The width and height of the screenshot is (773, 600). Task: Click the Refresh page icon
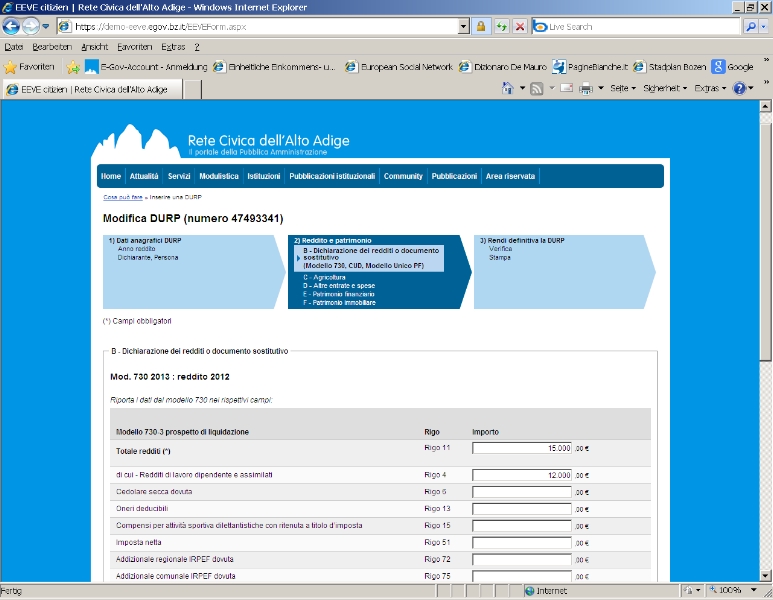(x=501, y=26)
